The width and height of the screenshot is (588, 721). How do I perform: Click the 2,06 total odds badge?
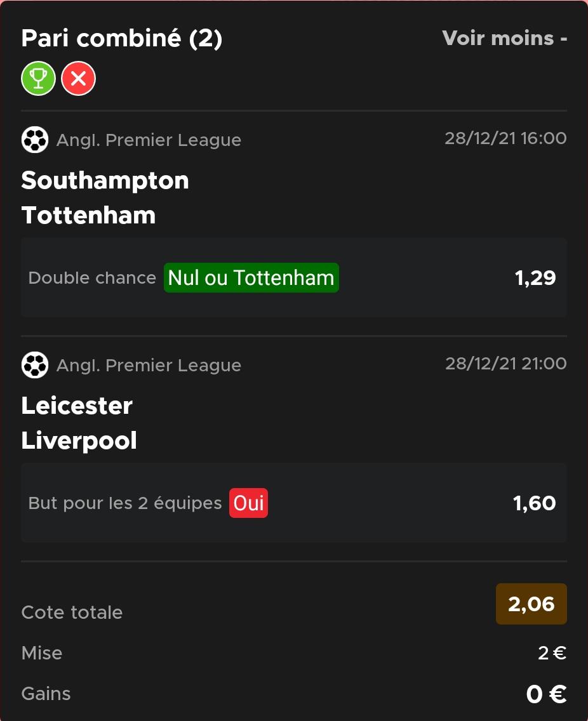point(531,604)
